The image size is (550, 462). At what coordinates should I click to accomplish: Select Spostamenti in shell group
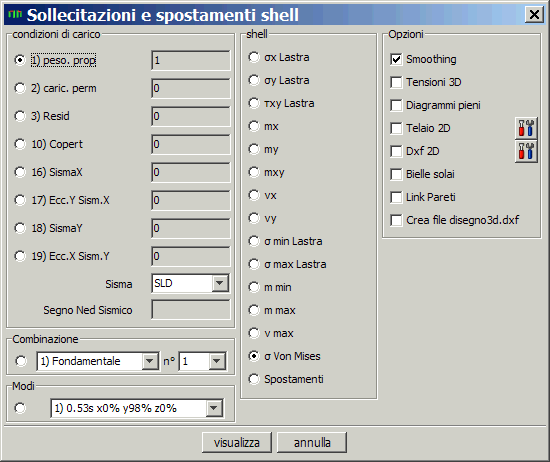pos(254,379)
